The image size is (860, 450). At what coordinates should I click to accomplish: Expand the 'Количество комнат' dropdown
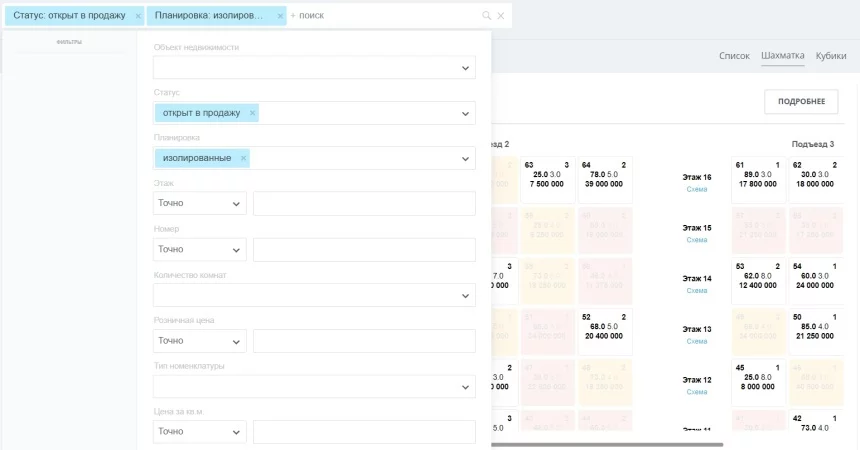pyautogui.click(x=314, y=295)
